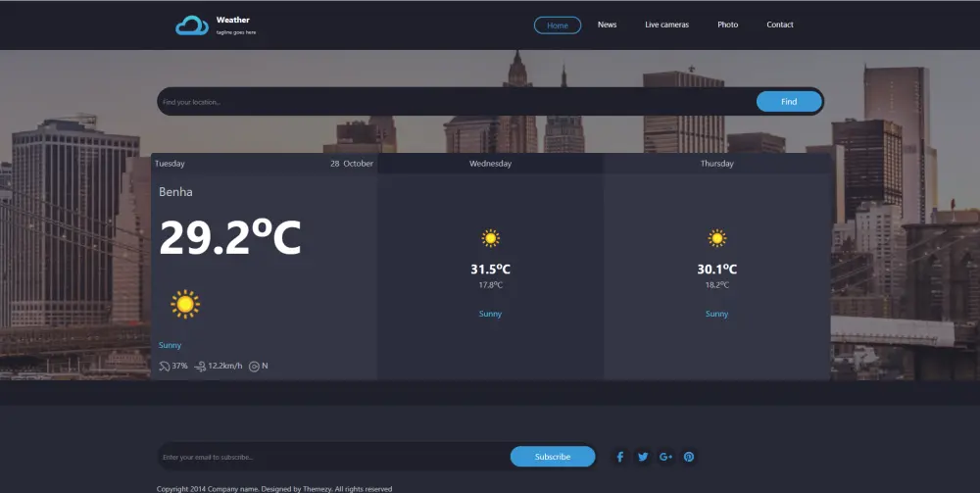
Task: Open the Twitter social icon
Action: (x=643, y=457)
